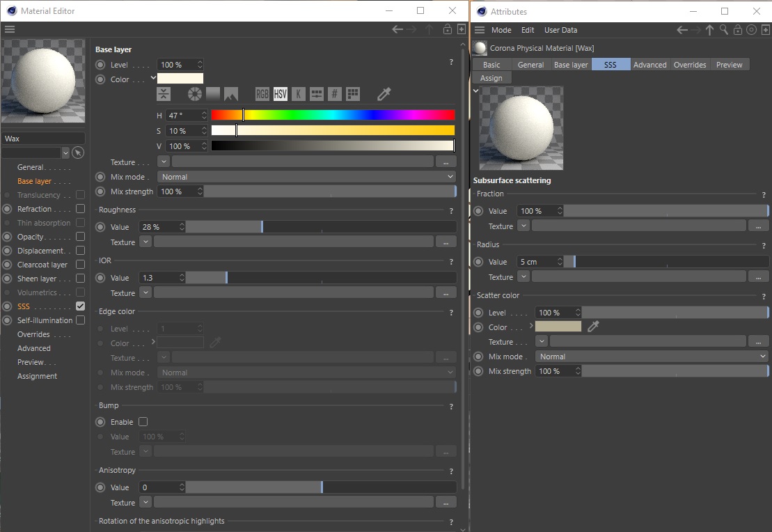Click the Wax material name field
Image resolution: width=772 pixels, height=532 pixels.
(43, 139)
